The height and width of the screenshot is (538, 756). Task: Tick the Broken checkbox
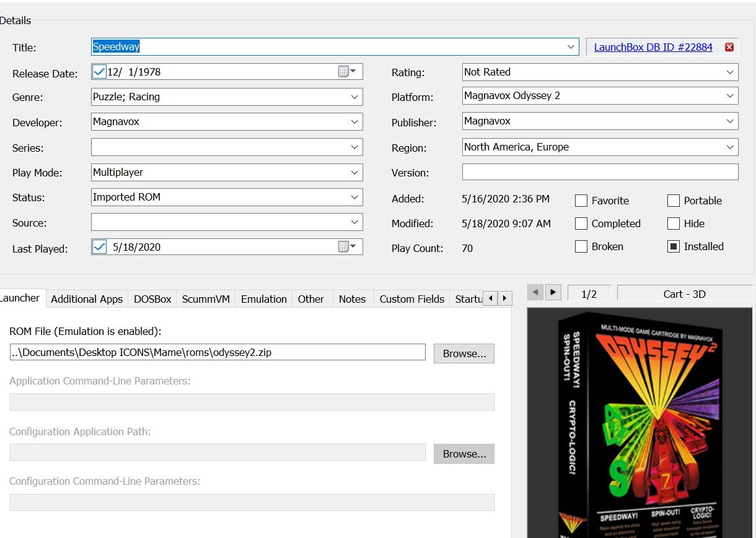click(x=581, y=246)
